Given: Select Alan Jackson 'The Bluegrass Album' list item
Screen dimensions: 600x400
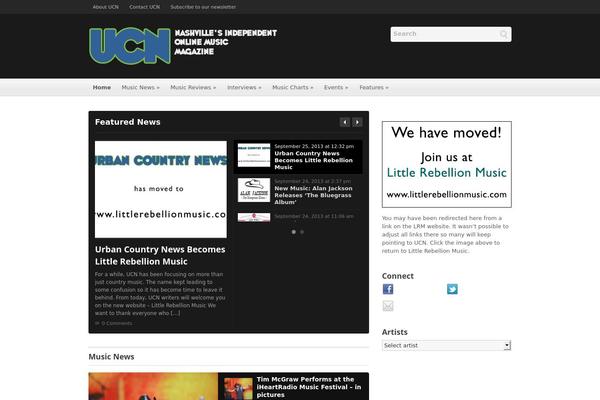Looking at the screenshot, I should coord(298,191).
